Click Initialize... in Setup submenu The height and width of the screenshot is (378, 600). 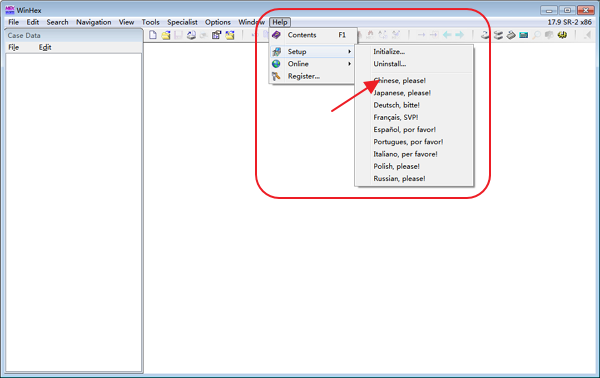coord(389,52)
